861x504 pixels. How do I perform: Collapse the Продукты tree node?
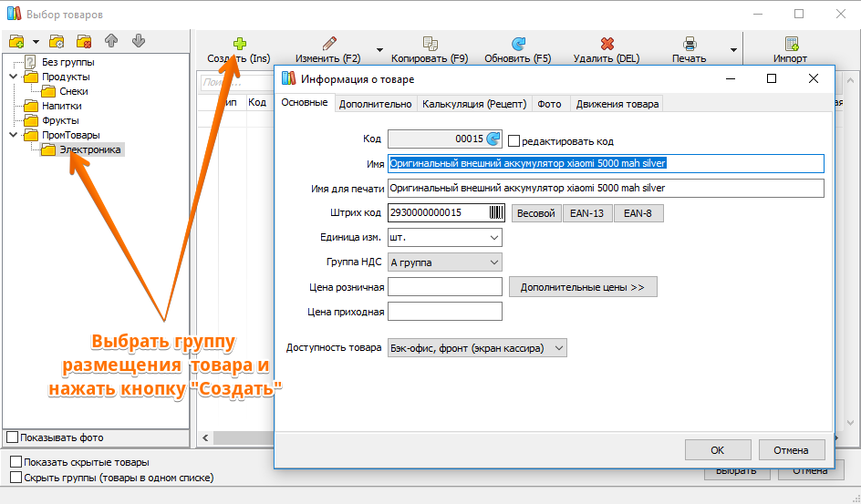tap(14, 77)
